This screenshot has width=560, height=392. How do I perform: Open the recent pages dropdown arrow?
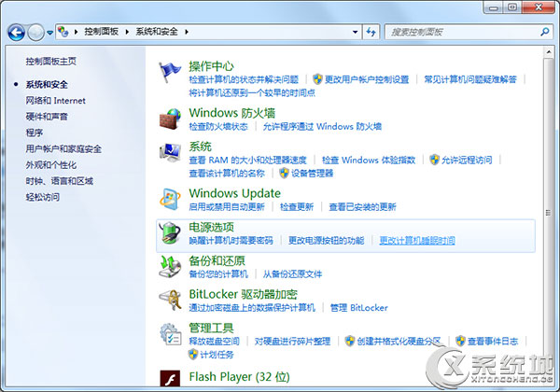point(50,33)
